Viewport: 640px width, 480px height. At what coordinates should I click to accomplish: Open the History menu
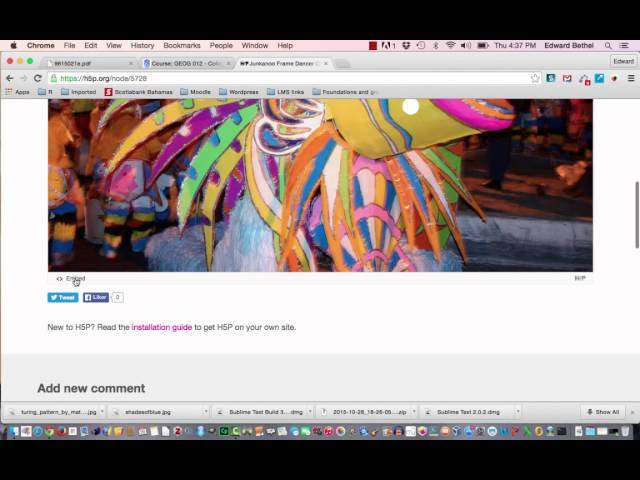pos(142,45)
